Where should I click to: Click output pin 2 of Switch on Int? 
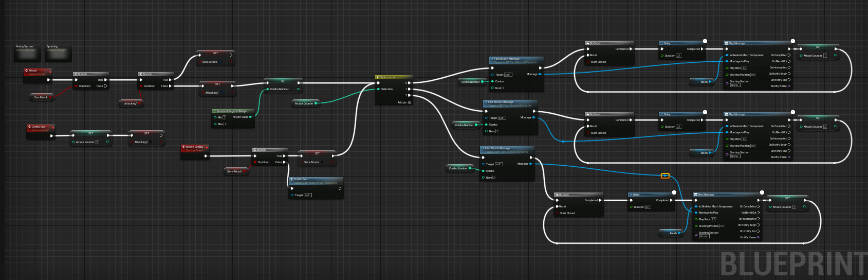click(x=409, y=95)
